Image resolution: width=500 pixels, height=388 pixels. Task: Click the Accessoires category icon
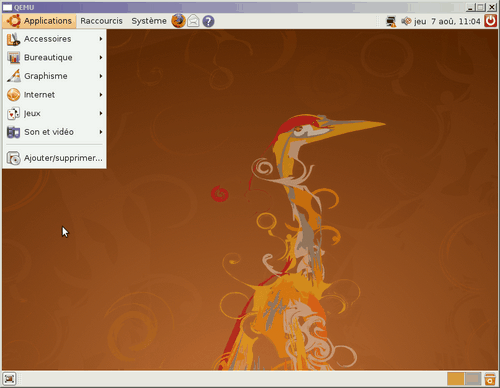(x=13, y=39)
